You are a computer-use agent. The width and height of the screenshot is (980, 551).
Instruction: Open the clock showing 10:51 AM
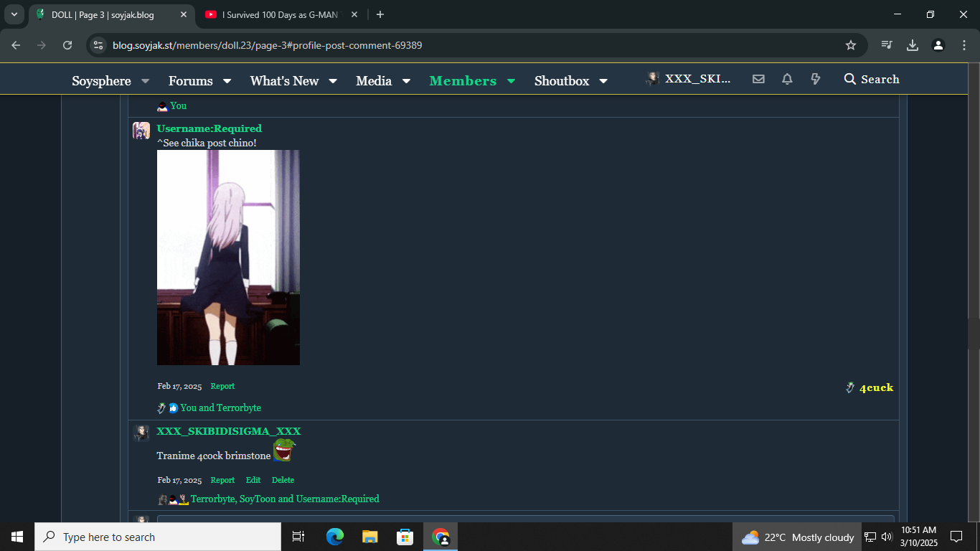pyautogui.click(x=919, y=537)
